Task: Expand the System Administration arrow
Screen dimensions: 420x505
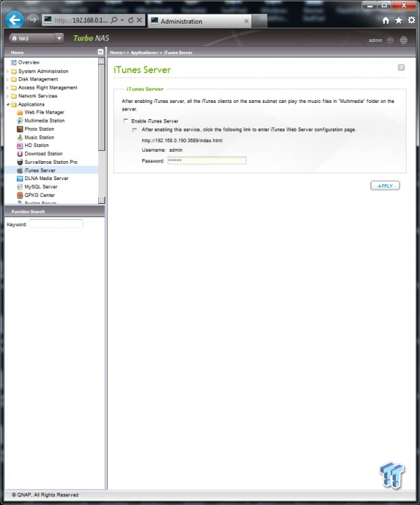Action: (x=7, y=71)
